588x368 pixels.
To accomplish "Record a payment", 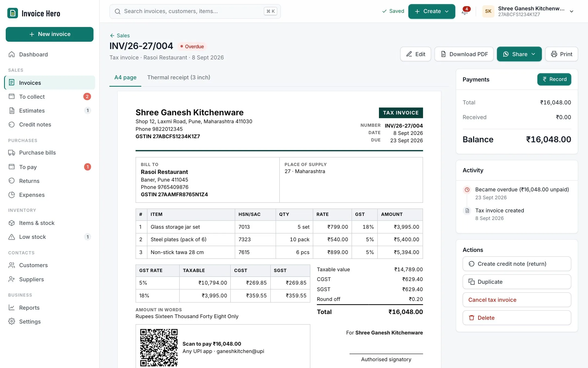I will click(x=554, y=79).
